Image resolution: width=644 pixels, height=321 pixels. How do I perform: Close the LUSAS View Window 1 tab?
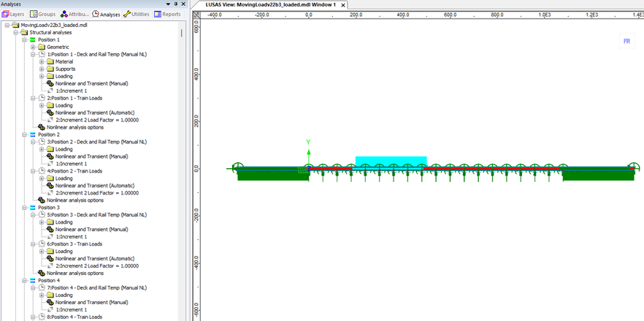(342, 4)
